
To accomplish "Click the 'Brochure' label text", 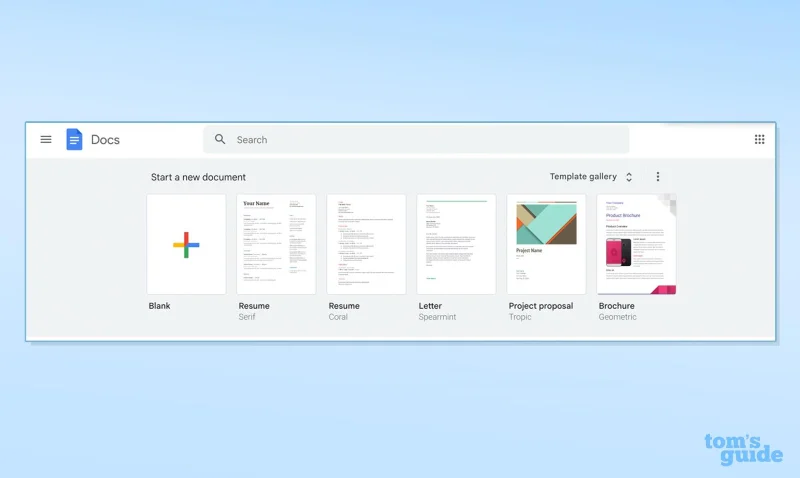I will tap(616, 306).
